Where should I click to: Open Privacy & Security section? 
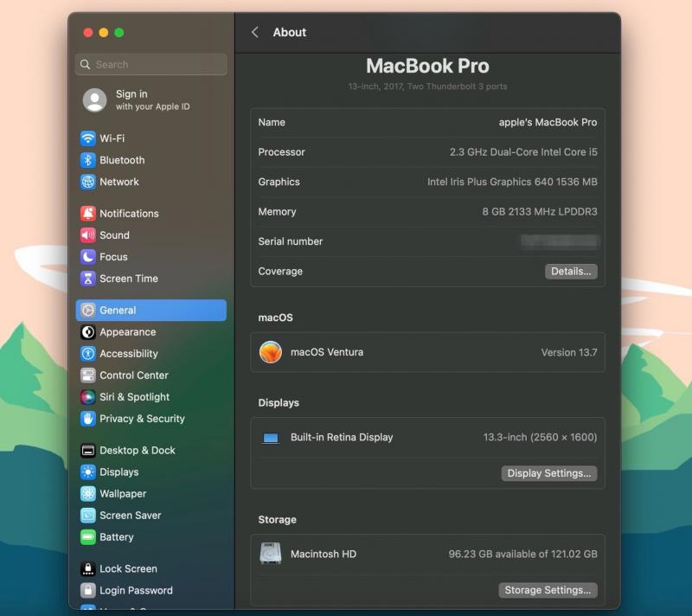142,419
